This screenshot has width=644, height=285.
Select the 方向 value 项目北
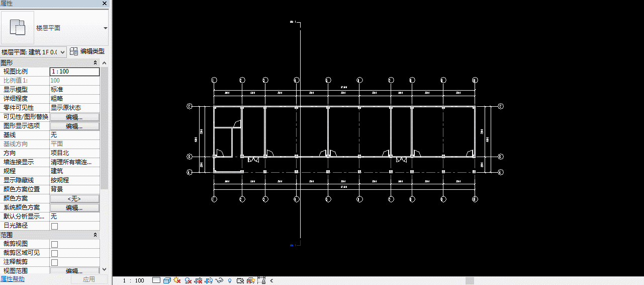click(74, 153)
